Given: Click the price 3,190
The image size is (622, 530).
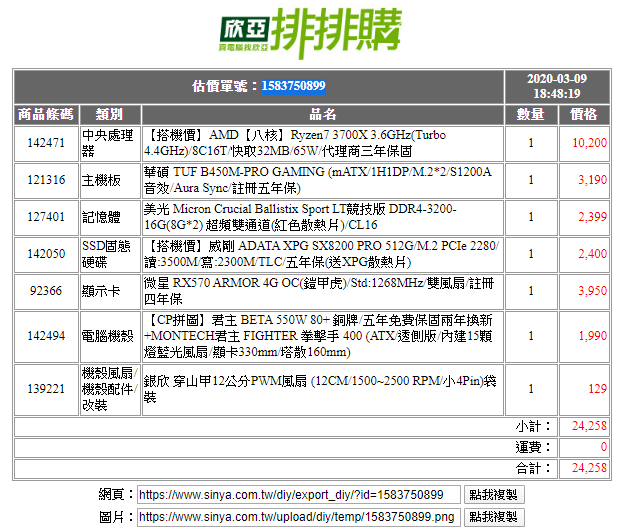Looking at the screenshot, I should 592,180.
